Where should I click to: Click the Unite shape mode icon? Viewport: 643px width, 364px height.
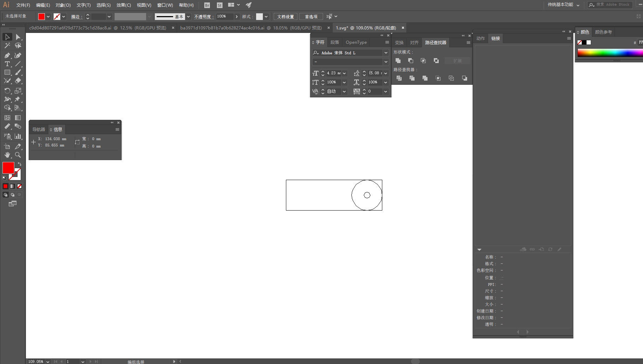[398, 61]
